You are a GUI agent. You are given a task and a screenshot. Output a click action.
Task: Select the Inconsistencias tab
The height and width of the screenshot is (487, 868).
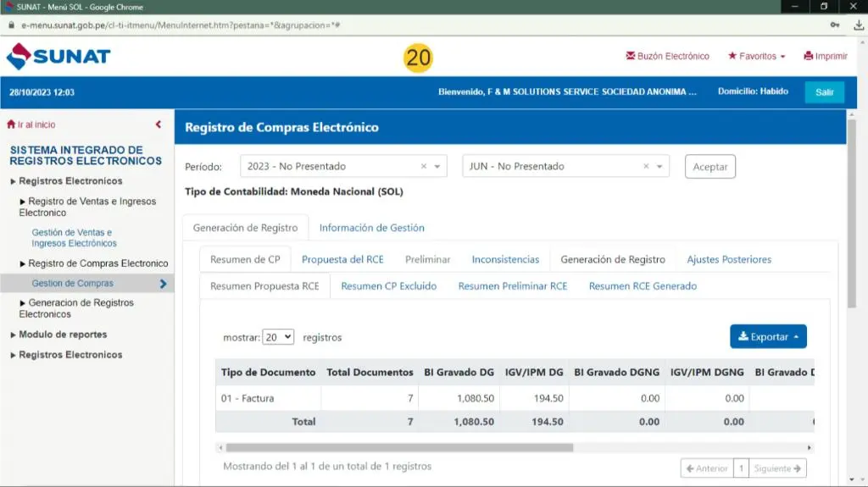(x=505, y=259)
